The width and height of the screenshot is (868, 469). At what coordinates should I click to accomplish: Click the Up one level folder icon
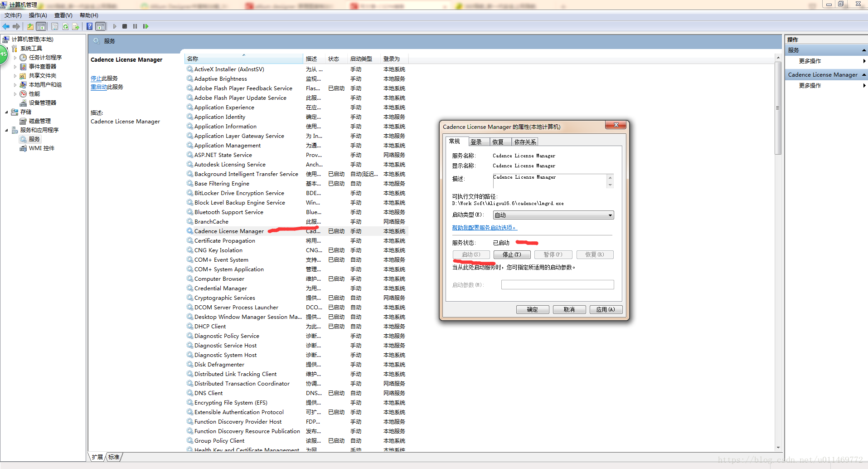(x=30, y=26)
